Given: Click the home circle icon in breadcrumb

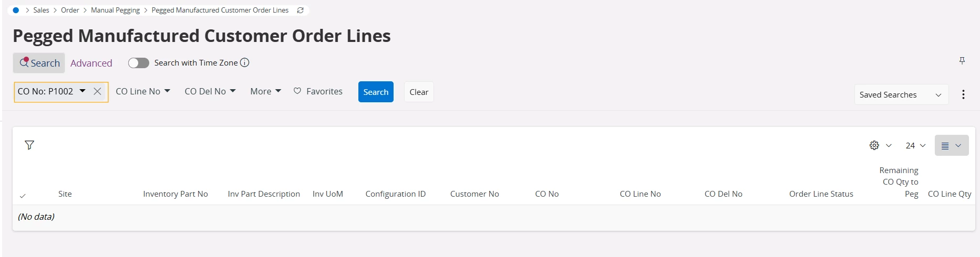Looking at the screenshot, I should (16, 10).
